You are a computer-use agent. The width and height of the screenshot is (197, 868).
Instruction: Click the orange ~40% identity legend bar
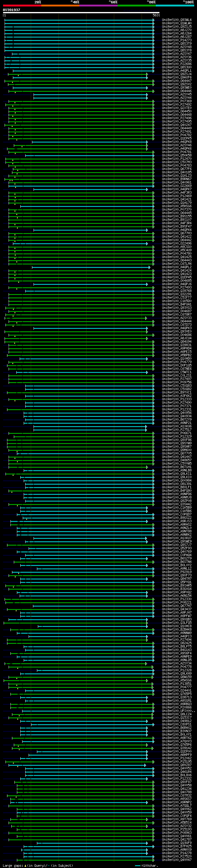click(60, 6)
